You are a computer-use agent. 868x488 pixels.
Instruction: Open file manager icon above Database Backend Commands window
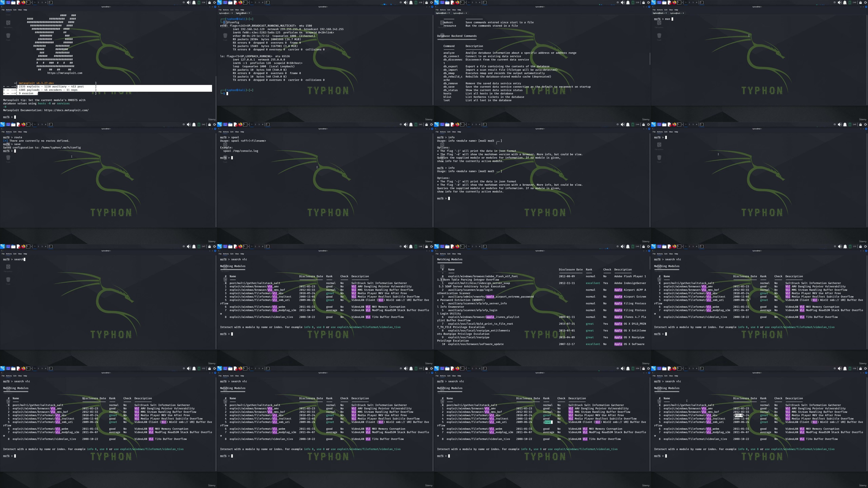click(x=447, y=2)
